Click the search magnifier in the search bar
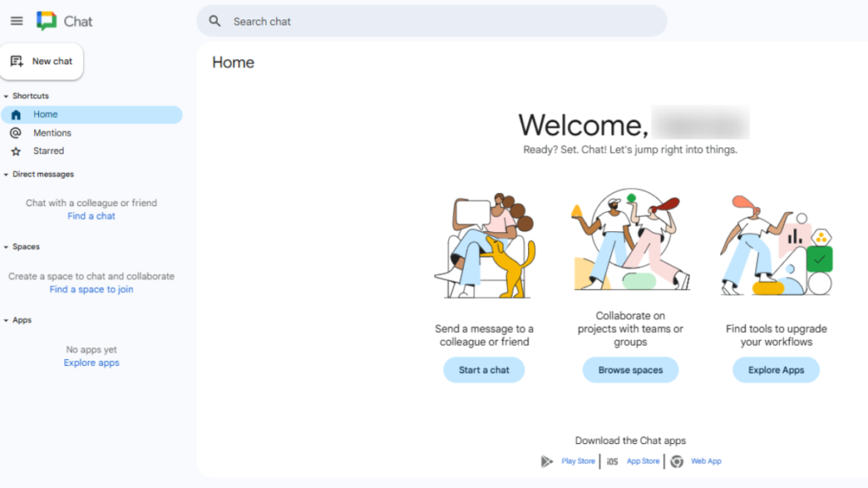The width and height of the screenshot is (868, 488). [214, 20]
